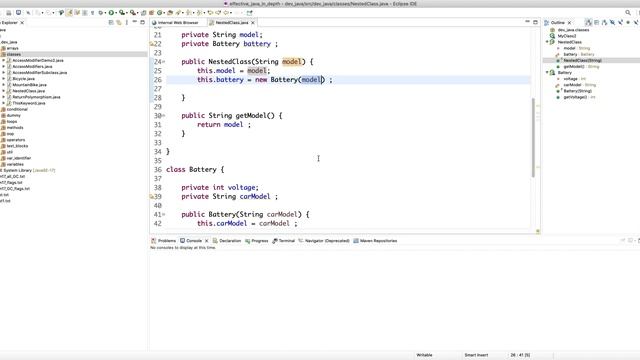Open the Run button dropdown arrow
The width and height of the screenshot is (640, 360).
click(116, 13)
